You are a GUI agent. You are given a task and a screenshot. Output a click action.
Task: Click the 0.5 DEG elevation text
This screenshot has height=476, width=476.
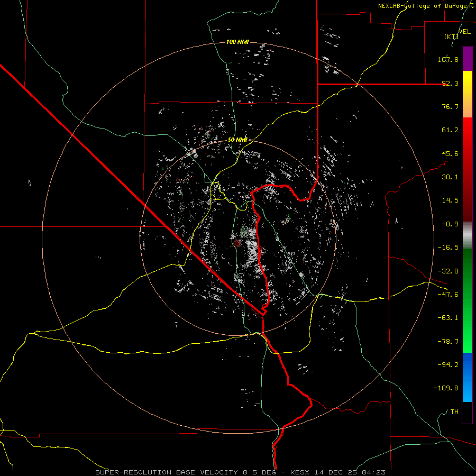tap(259, 472)
